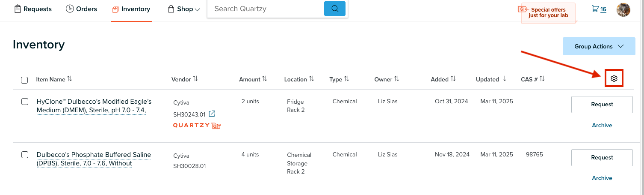Check the HyClone DMEM row checkbox
Screen dimensions: 644x195
tap(25, 102)
